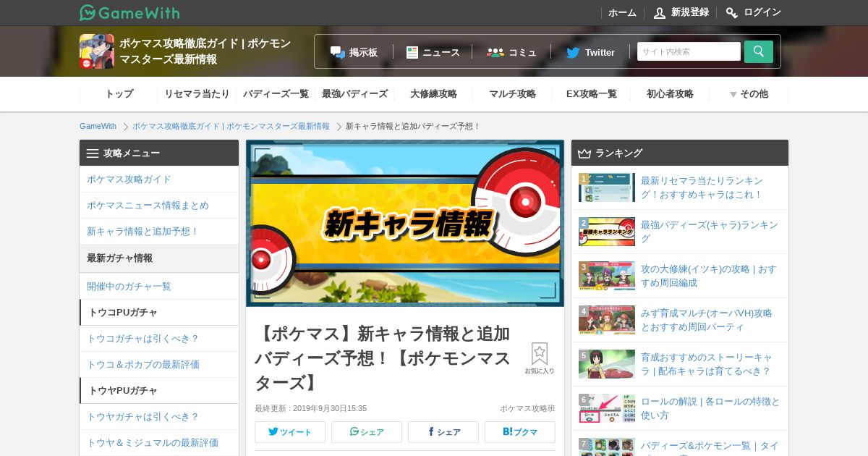
Task: Click the お気に入り bookmark star icon
Action: tap(540, 354)
